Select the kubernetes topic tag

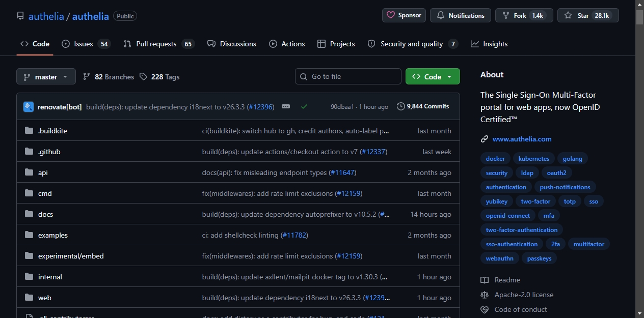pos(533,159)
